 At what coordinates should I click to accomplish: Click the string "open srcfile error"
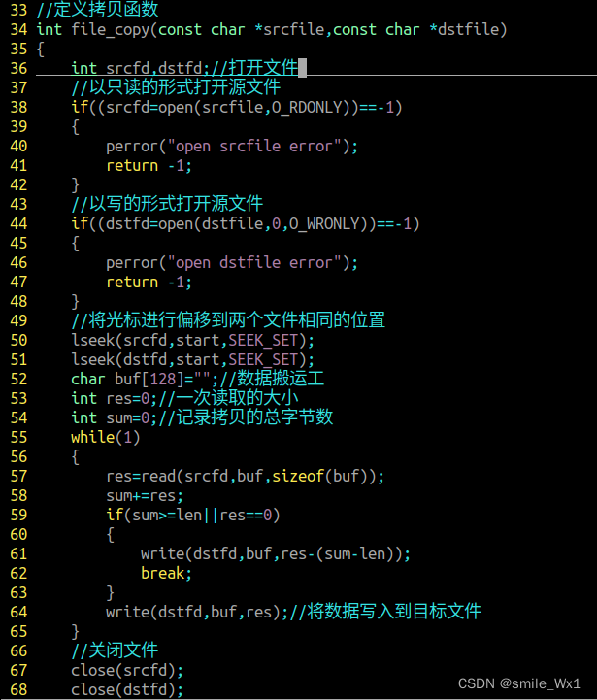(x=254, y=146)
